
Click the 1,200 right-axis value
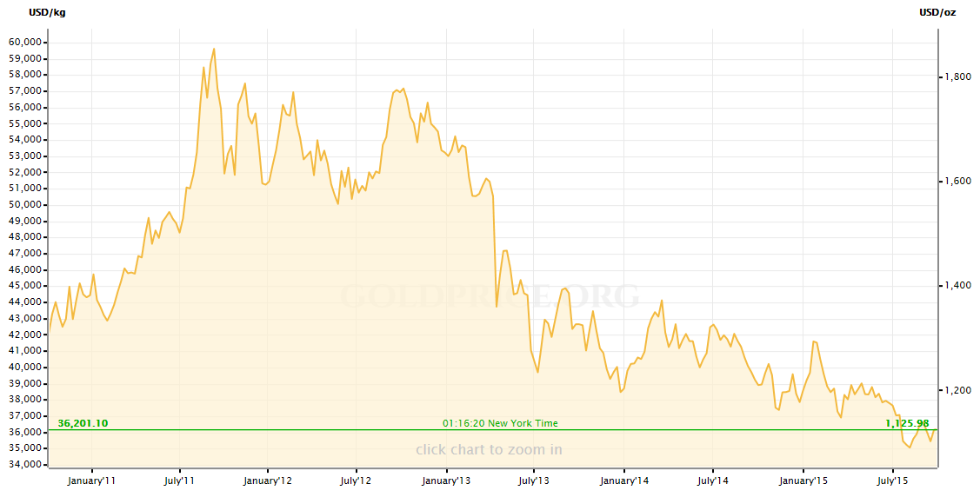[x=957, y=390]
